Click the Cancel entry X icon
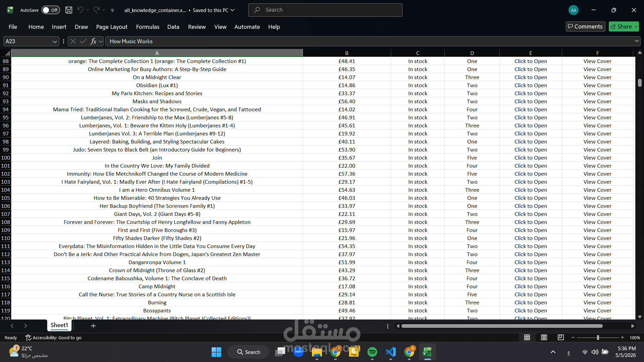Image resolution: width=644 pixels, height=362 pixels. pos(73,41)
